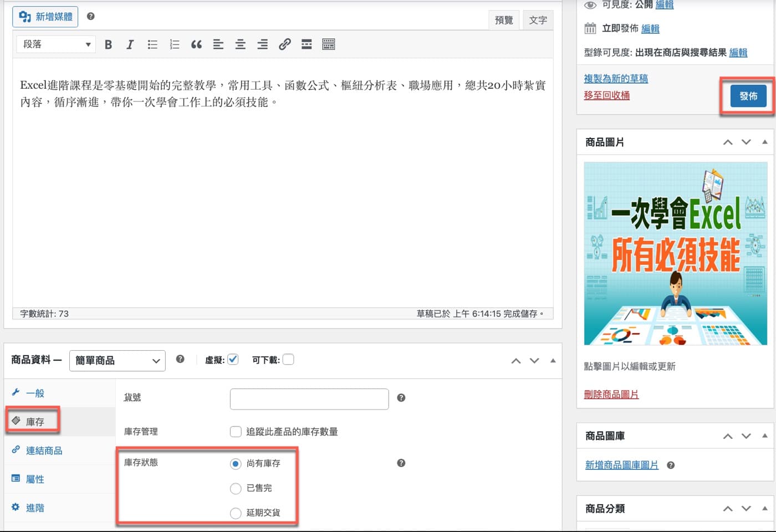Open the 進階 product data tab
This screenshot has height=532, width=776.
coord(60,508)
